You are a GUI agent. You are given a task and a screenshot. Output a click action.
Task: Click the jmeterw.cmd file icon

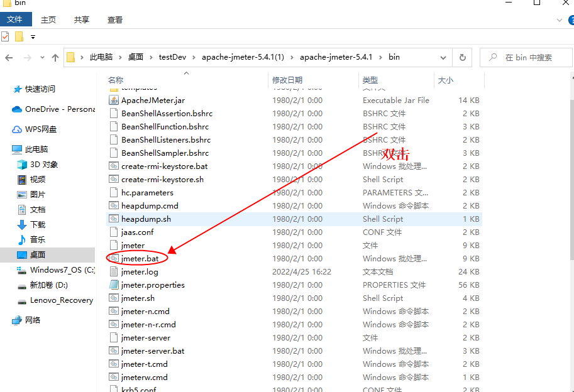(x=114, y=377)
